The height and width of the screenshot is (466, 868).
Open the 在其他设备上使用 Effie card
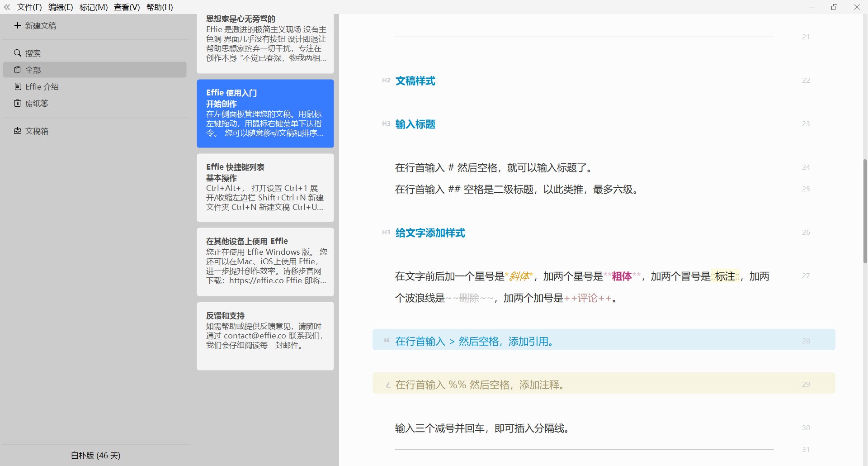coord(265,262)
